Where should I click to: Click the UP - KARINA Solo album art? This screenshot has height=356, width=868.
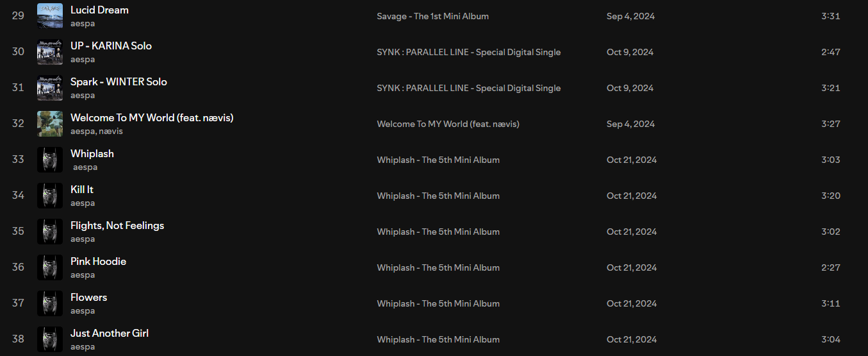click(x=50, y=52)
